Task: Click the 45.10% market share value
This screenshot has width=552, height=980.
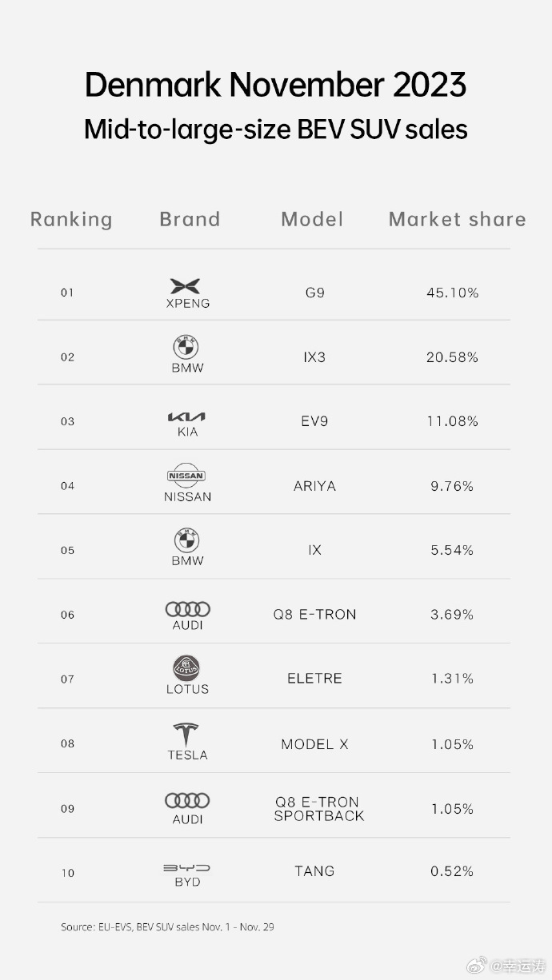Action: (x=453, y=293)
